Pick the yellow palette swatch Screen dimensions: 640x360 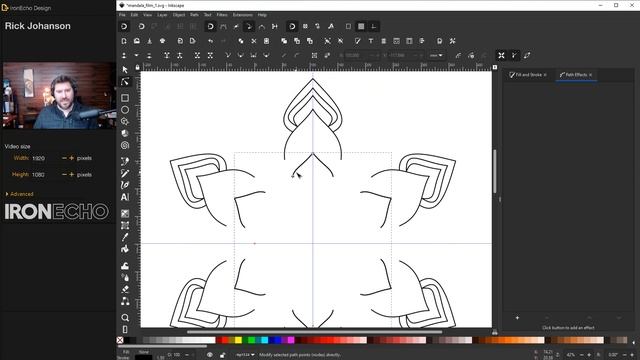point(238,340)
